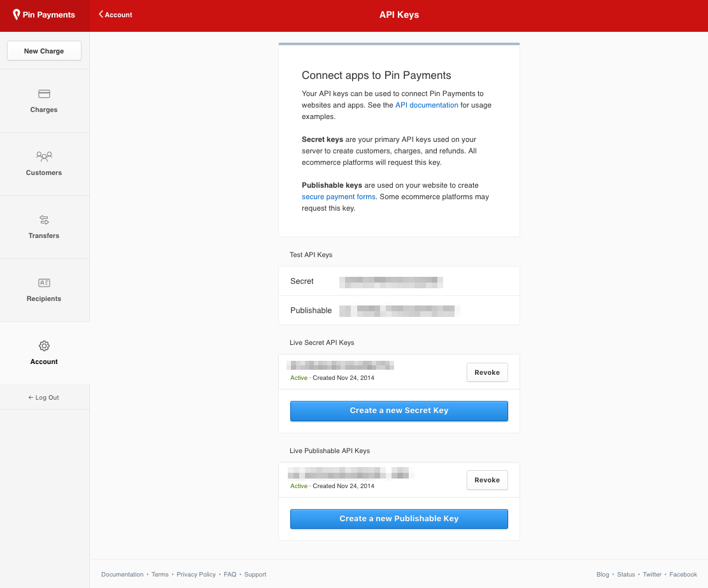Click 'Created Nov 24, 2014' under live publishable key
Screen dimensions: 708x588
click(344, 486)
